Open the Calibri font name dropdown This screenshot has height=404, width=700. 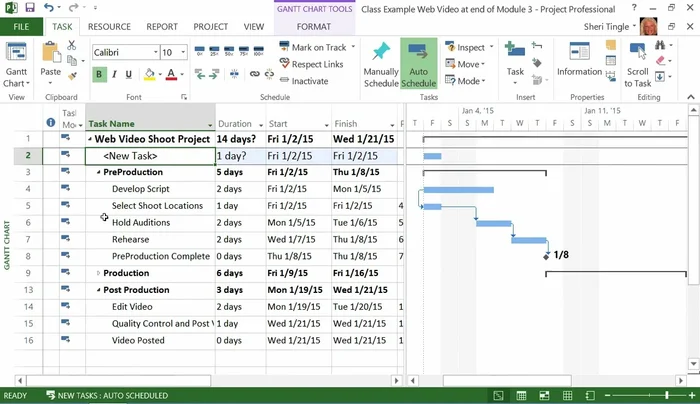point(155,52)
